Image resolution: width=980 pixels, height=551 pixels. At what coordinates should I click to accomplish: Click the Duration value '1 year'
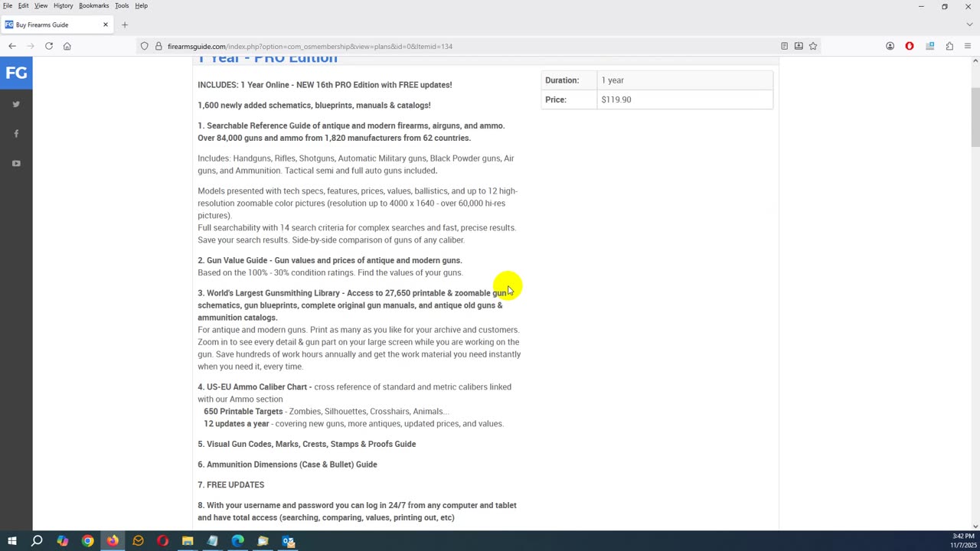pyautogui.click(x=612, y=80)
